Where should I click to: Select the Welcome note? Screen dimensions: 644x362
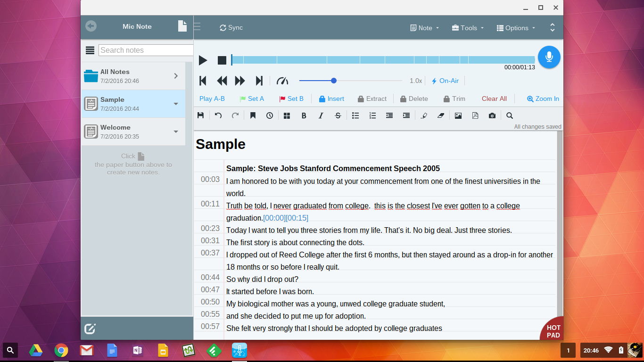(x=133, y=132)
